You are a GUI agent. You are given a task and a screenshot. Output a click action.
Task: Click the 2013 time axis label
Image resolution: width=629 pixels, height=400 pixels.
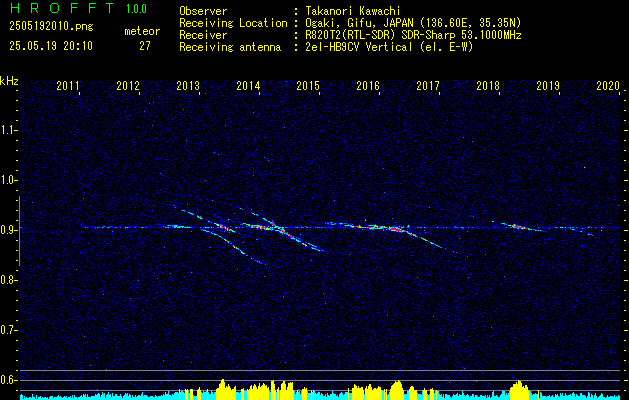click(x=188, y=85)
